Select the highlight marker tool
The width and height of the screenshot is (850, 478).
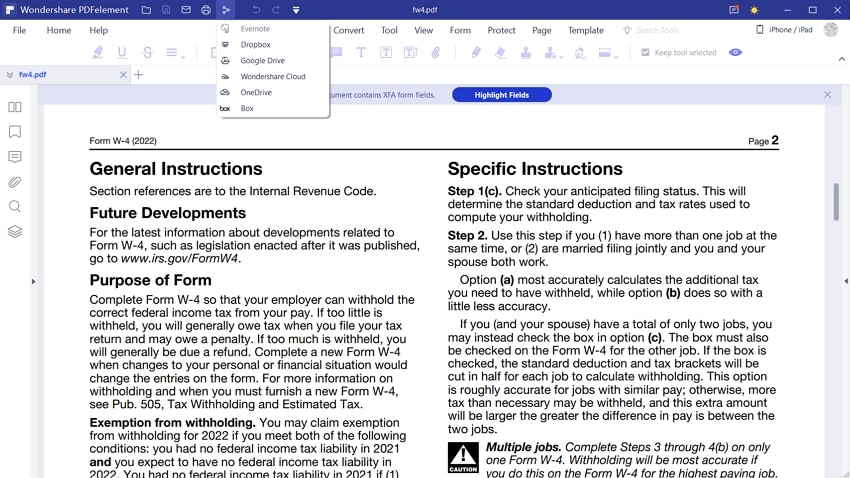[98, 53]
